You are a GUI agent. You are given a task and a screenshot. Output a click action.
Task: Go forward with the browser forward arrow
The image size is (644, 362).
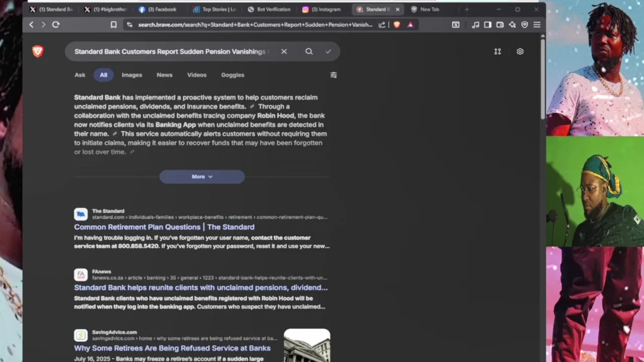click(x=43, y=24)
